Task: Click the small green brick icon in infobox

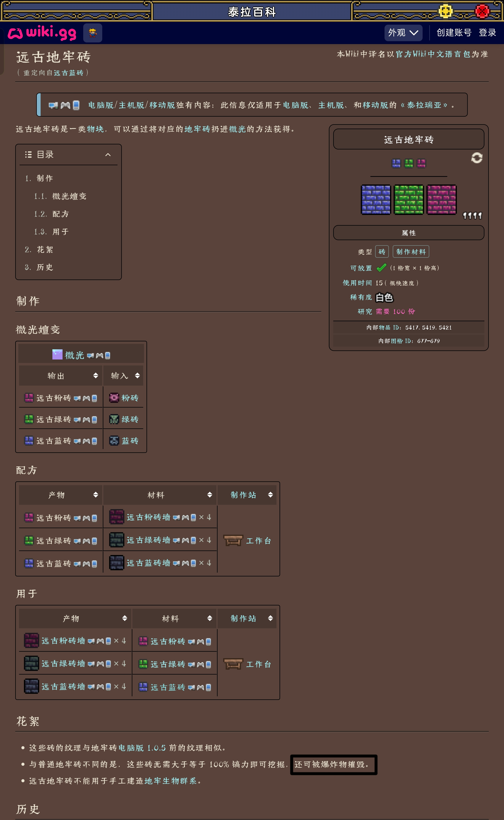Action: 409,163
